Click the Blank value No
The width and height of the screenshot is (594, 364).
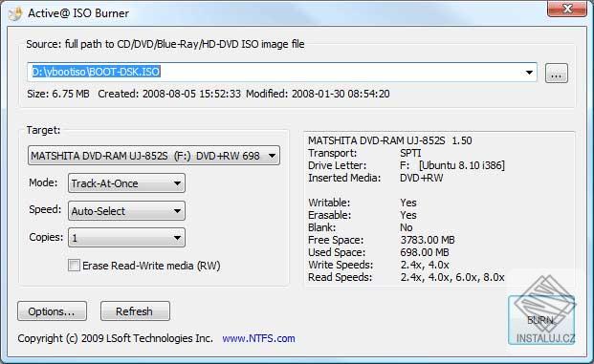[407, 227]
